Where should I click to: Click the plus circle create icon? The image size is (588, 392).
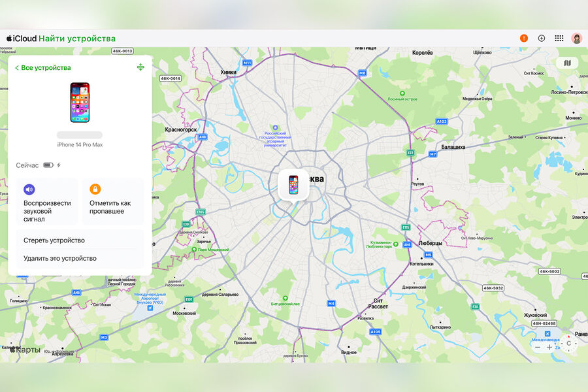point(542,39)
